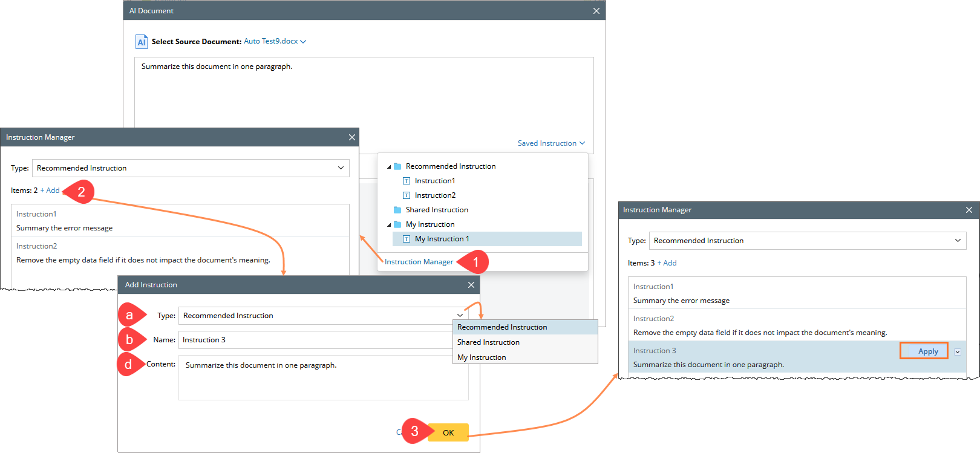Click into the Name field containing Instruction 3
Screen dimensions: 980x453
(315, 340)
